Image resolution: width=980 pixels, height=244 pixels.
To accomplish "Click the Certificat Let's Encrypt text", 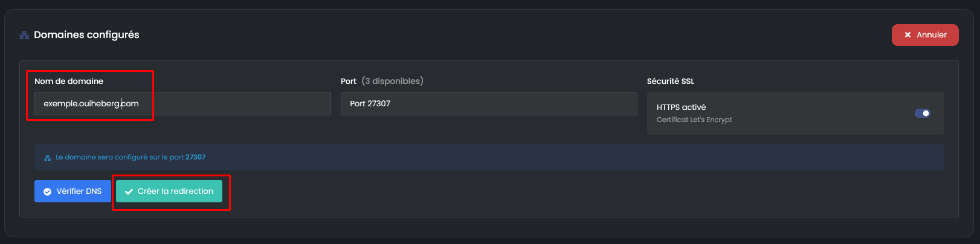I will [694, 120].
